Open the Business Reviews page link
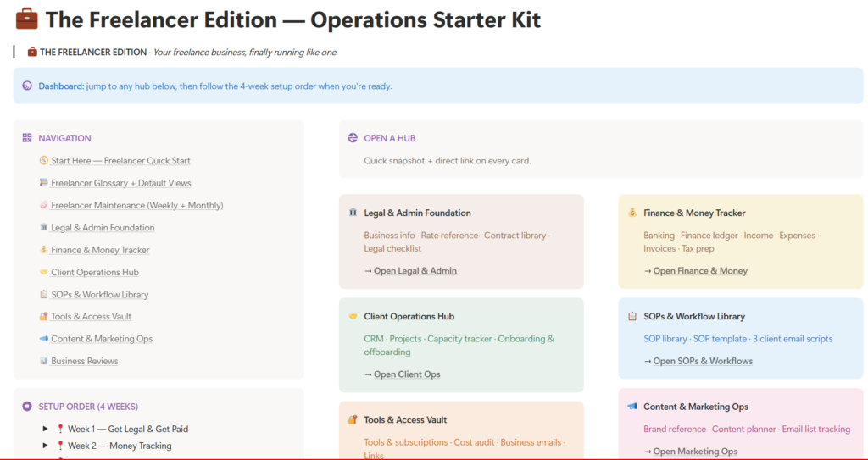The image size is (868, 460). point(84,361)
